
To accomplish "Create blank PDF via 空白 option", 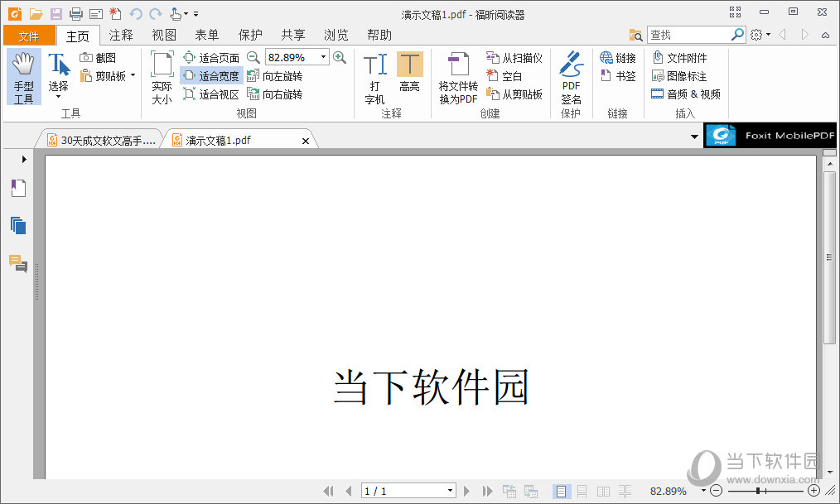I will pos(511,75).
